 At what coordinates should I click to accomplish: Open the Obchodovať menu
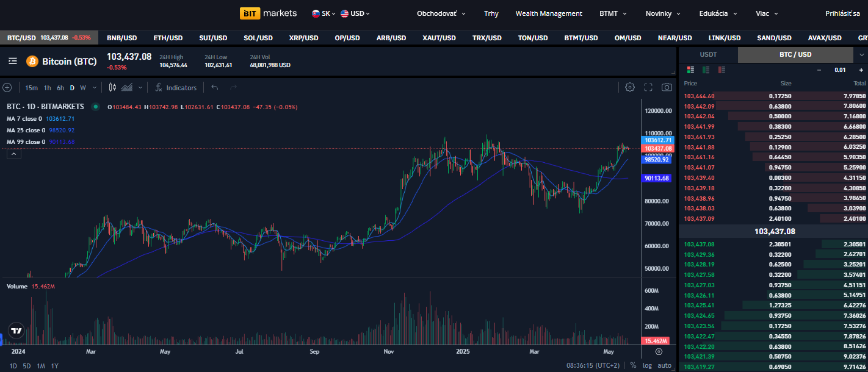[441, 13]
